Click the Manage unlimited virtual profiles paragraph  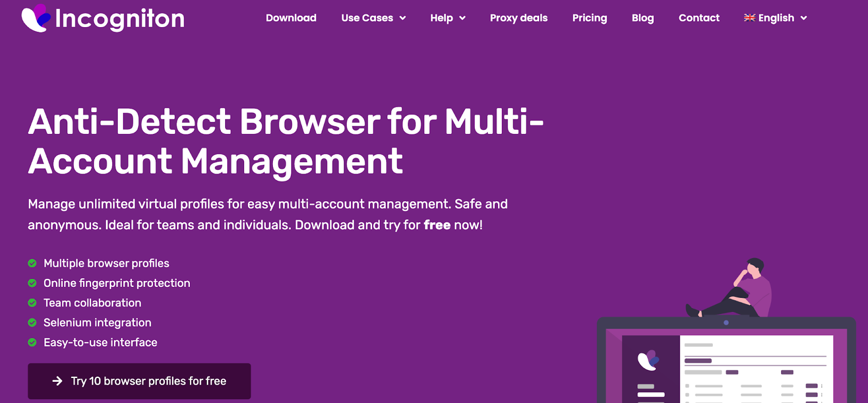(268, 214)
